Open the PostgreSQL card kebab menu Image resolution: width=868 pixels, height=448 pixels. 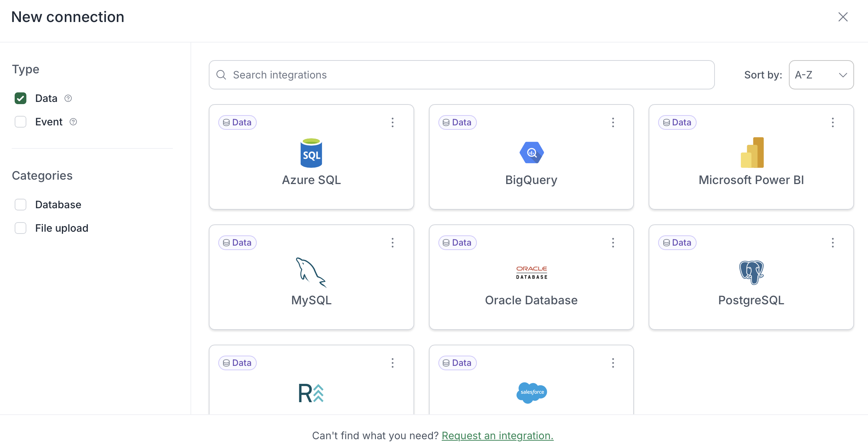tap(832, 243)
